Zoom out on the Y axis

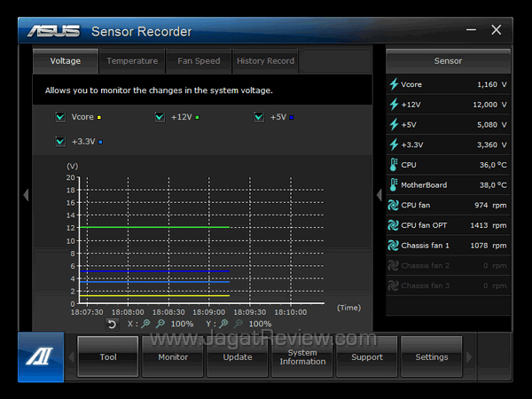[239, 324]
